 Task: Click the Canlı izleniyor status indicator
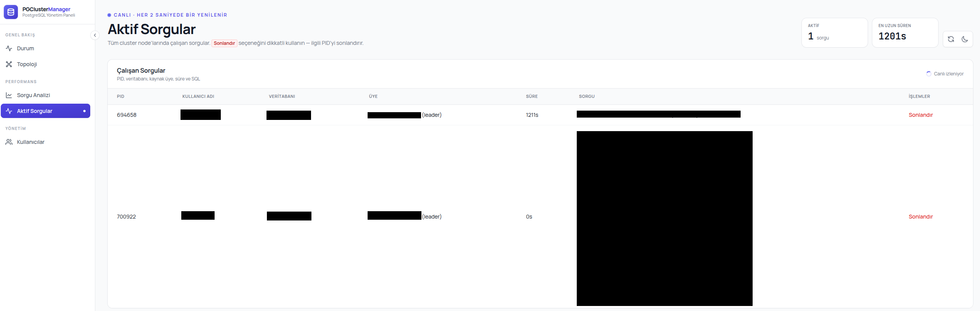click(945, 74)
